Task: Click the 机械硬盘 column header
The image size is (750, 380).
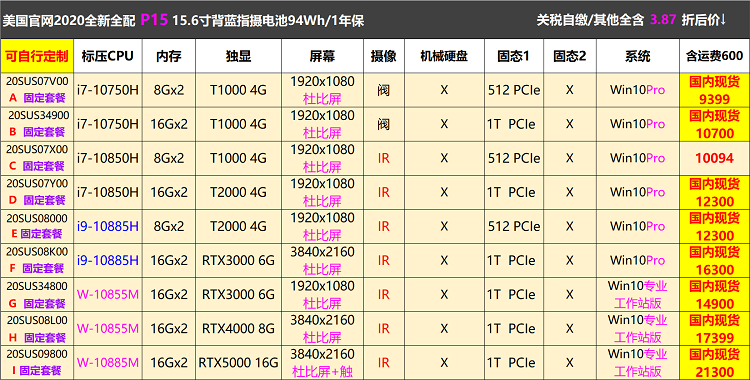Action: (444, 56)
